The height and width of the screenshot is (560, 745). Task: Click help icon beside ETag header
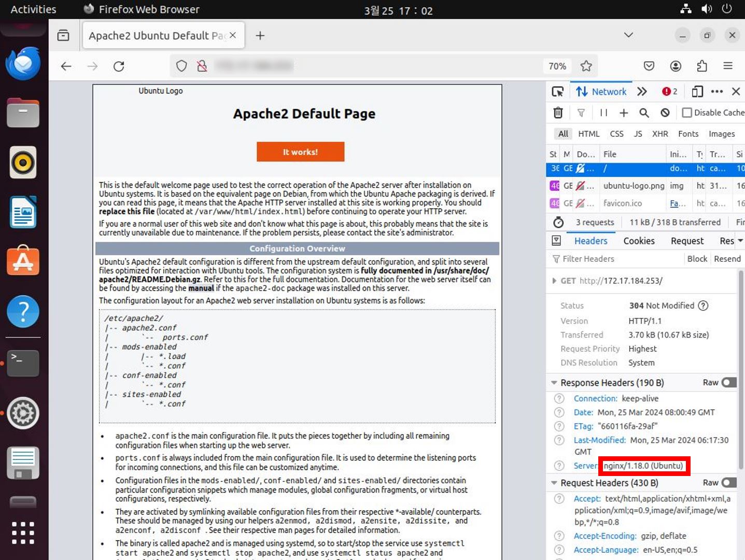[559, 426]
